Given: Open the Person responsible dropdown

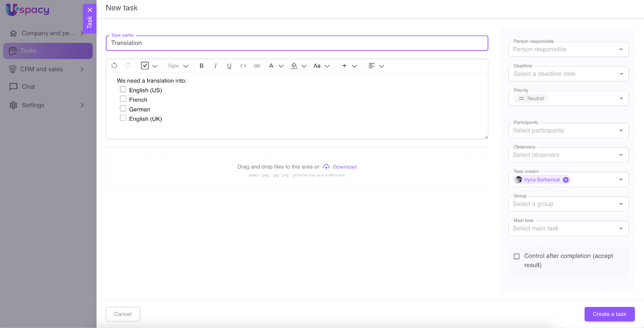Looking at the screenshot, I should (x=568, y=49).
